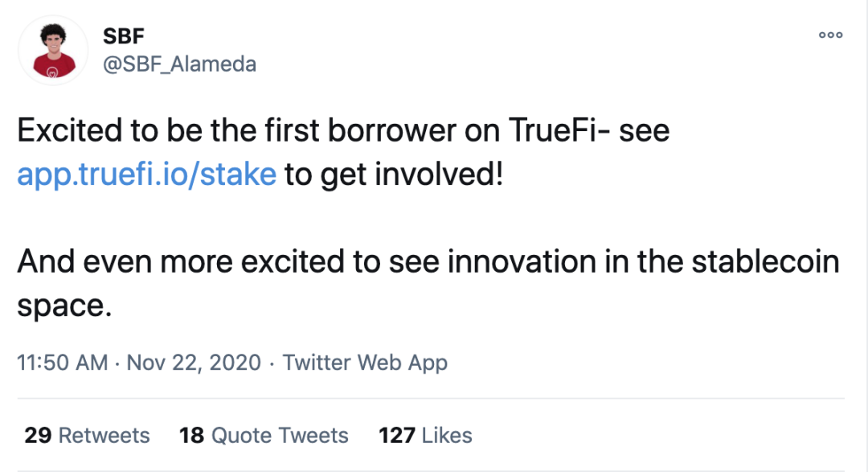
Task: Show the 127 Likes list
Action: (x=425, y=436)
